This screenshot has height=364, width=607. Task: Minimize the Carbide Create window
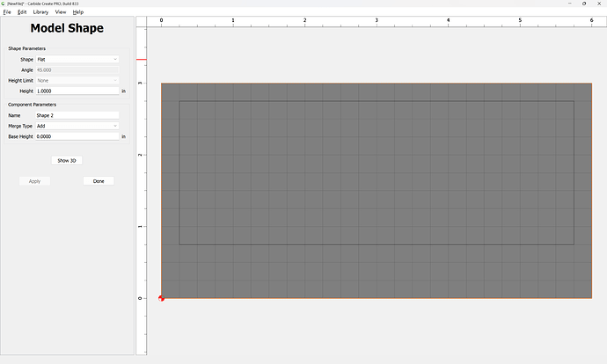(570, 4)
